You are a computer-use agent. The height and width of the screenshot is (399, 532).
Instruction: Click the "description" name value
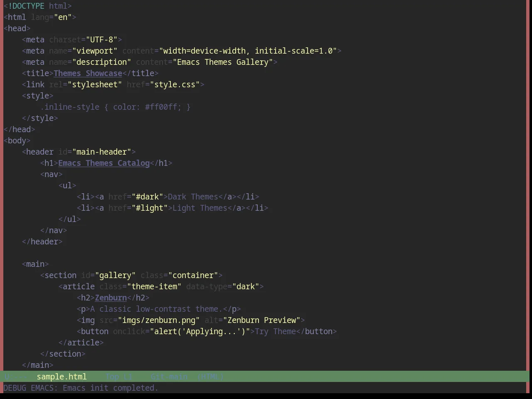coord(101,62)
